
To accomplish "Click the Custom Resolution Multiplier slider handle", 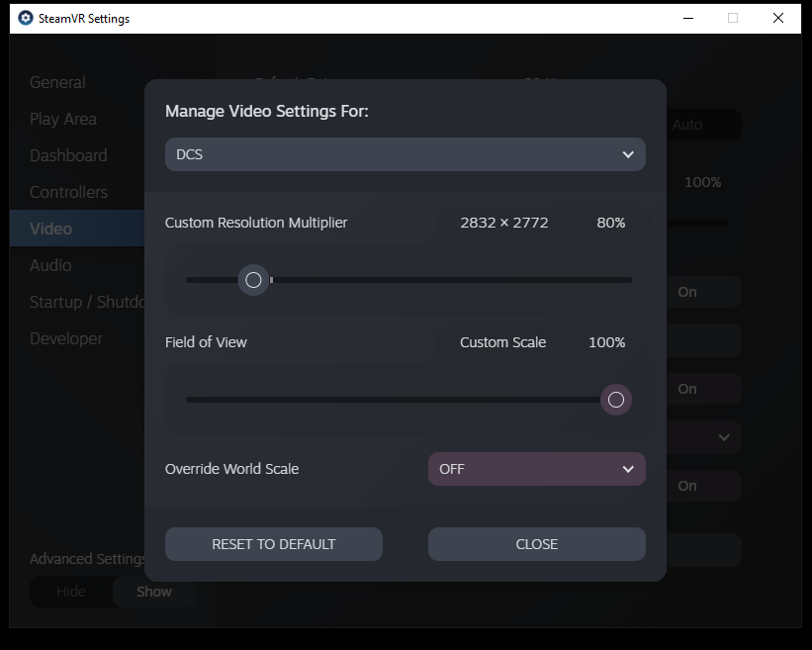I will click(x=253, y=280).
